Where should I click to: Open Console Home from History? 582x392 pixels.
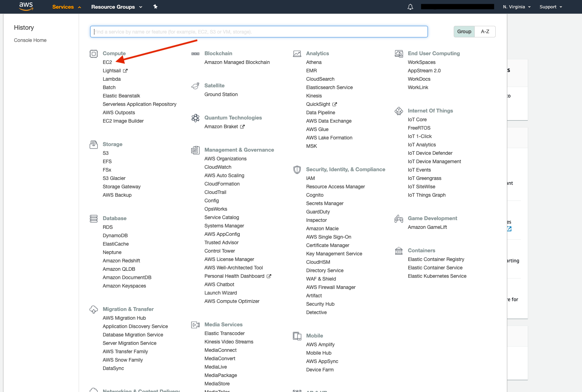tap(30, 40)
